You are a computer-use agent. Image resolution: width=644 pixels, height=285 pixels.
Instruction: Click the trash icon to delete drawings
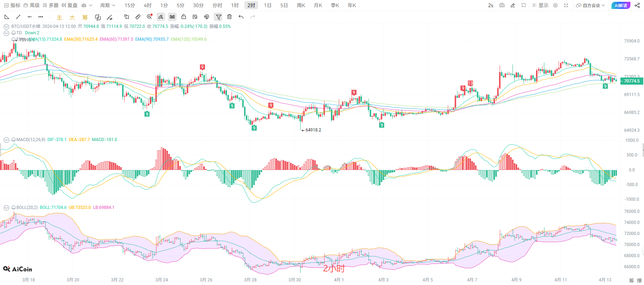pyautogui.click(x=229, y=17)
